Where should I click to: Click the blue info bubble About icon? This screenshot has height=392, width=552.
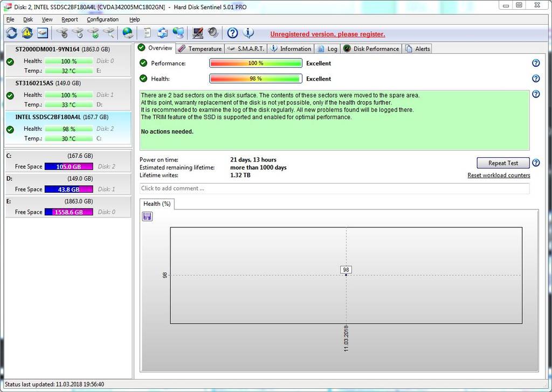pos(248,33)
